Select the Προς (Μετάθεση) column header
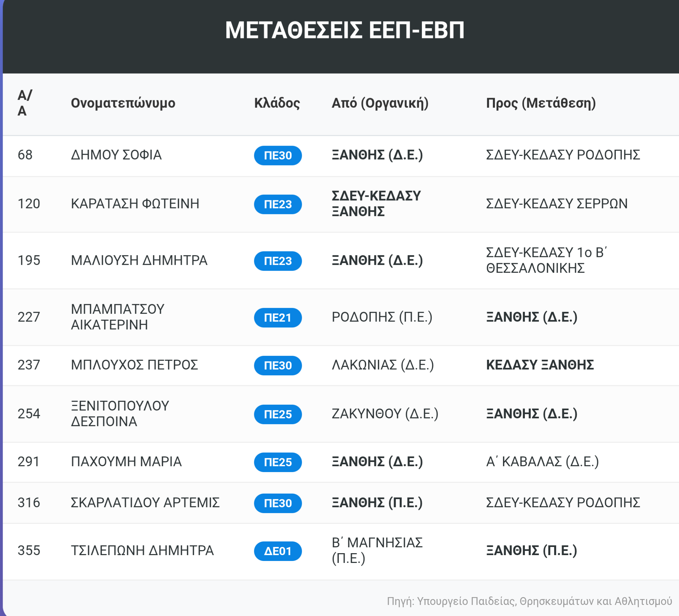This screenshot has width=679, height=616. tap(541, 103)
